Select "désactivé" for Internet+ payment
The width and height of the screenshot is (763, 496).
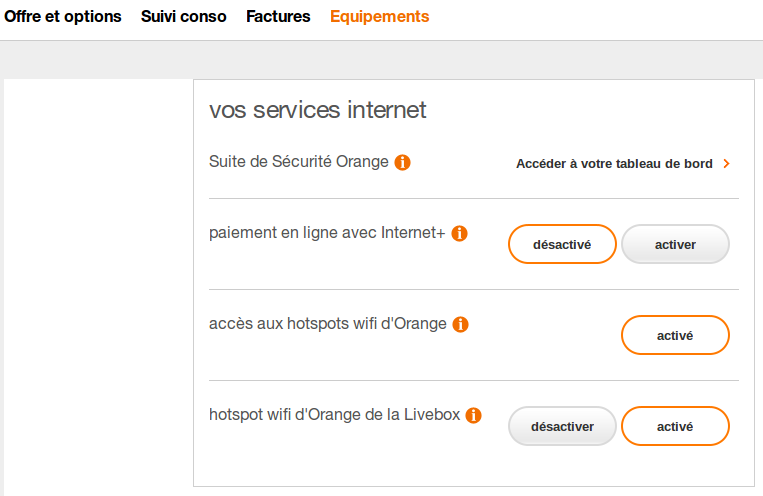pyautogui.click(x=562, y=244)
